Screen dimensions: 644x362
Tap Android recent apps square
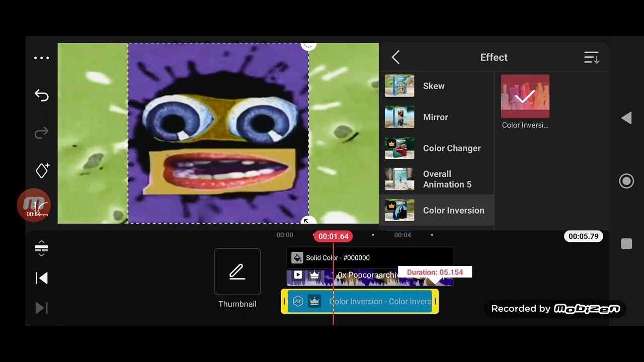(x=626, y=244)
